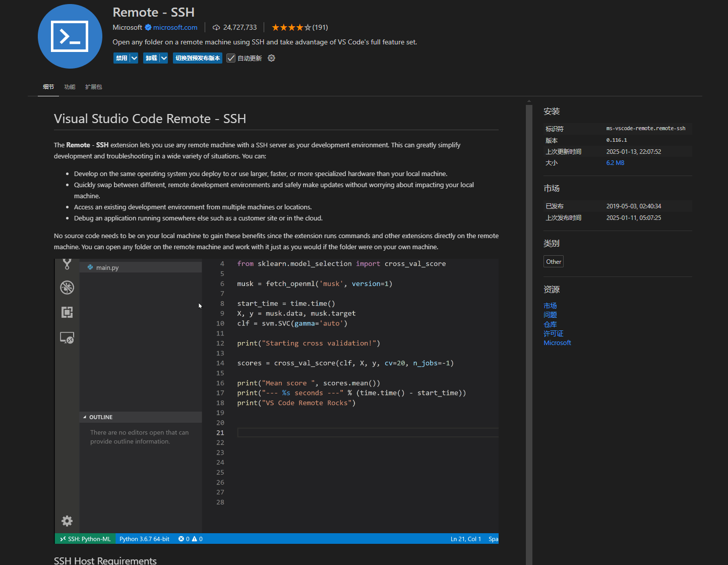This screenshot has height=565, width=728.
Task: Click the main.py file row in the demo screenshot
Action: 141,267
